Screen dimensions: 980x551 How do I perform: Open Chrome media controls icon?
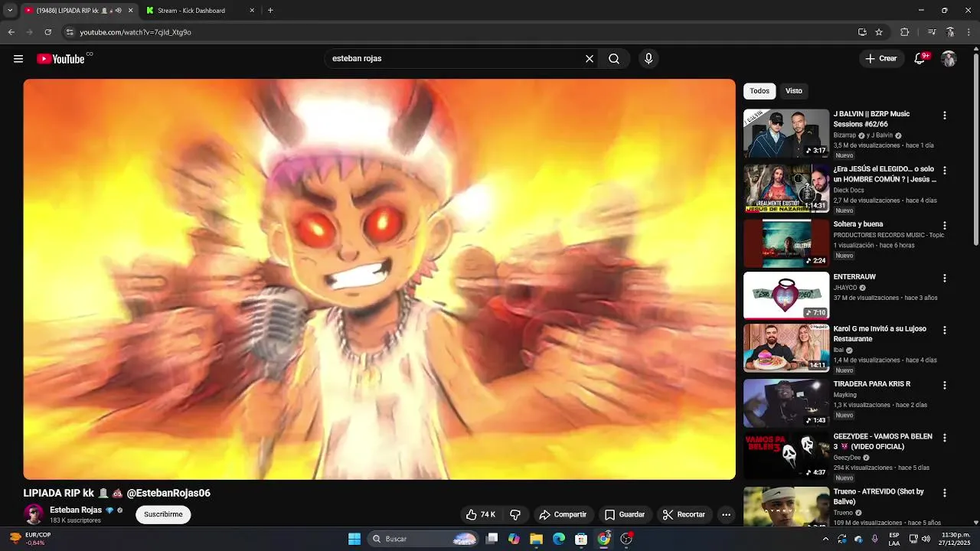931,32
